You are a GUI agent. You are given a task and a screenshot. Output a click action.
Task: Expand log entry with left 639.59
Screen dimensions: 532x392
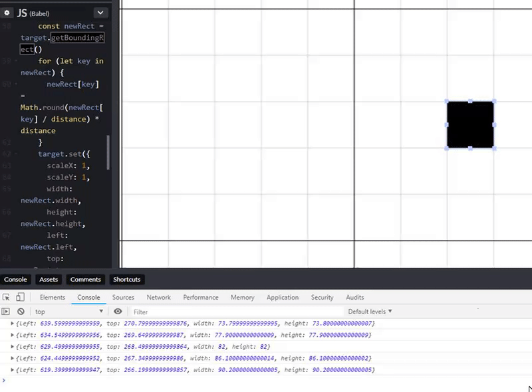coord(12,324)
